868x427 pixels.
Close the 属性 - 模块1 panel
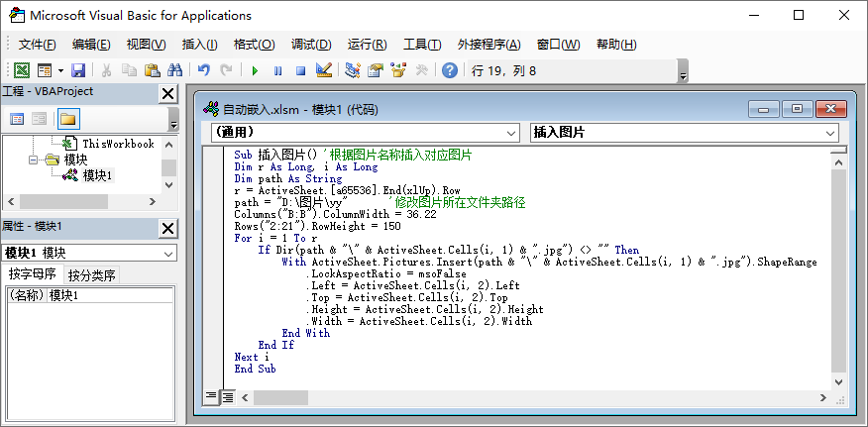click(x=167, y=229)
